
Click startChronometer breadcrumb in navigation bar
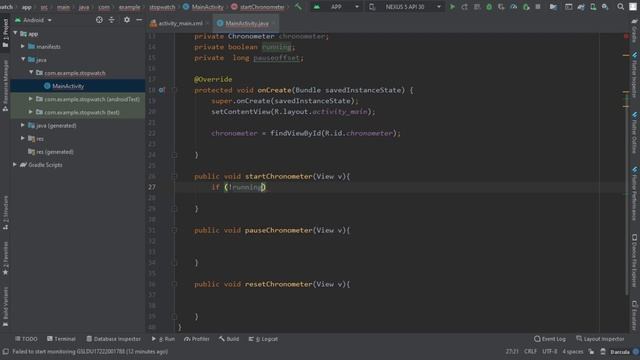click(258, 7)
